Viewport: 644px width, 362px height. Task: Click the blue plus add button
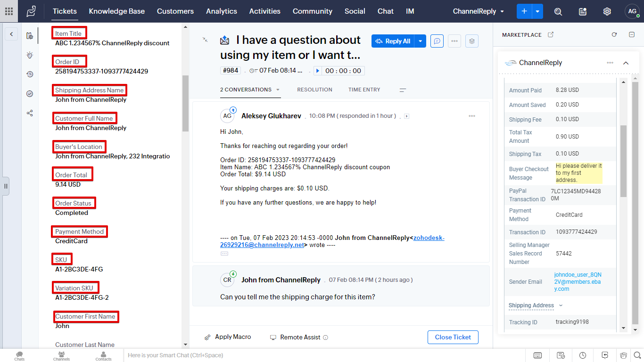pyautogui.click(x=524, y=11)
